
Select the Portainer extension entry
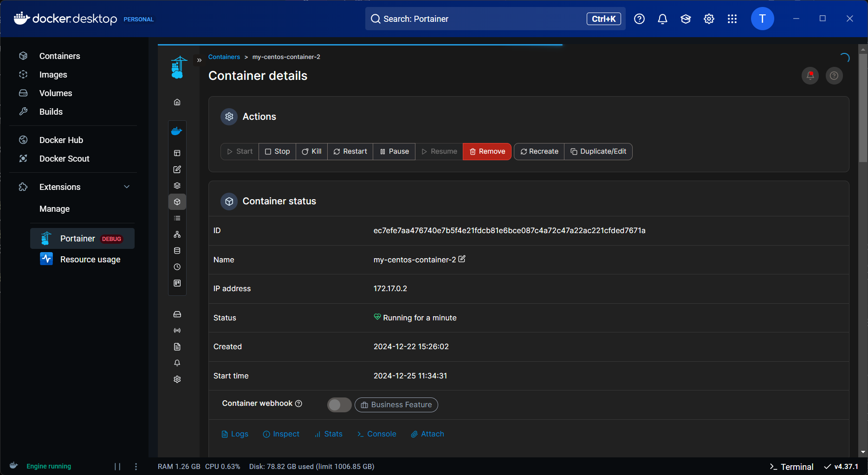[x=82, y=239]
